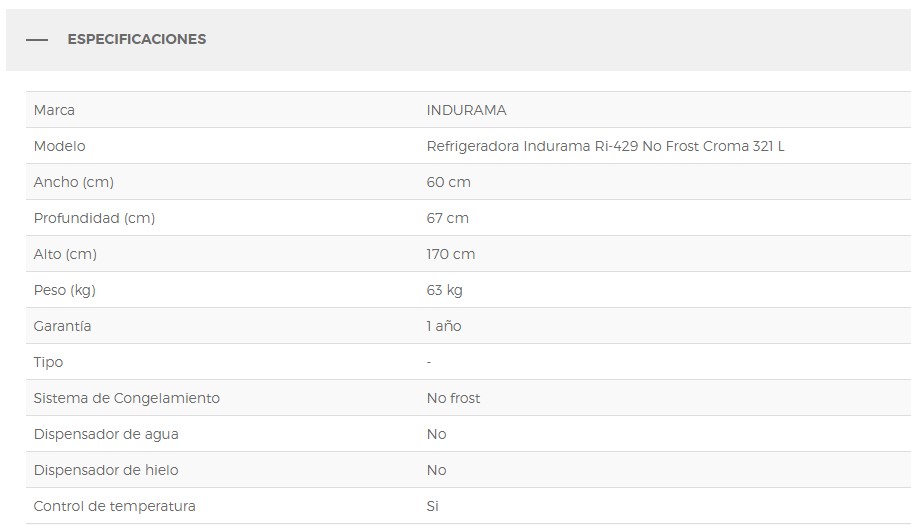The width and height of the screenshot is (911, 525).
Task: Select the Peso (kg) label
Action: click(65, 290)
